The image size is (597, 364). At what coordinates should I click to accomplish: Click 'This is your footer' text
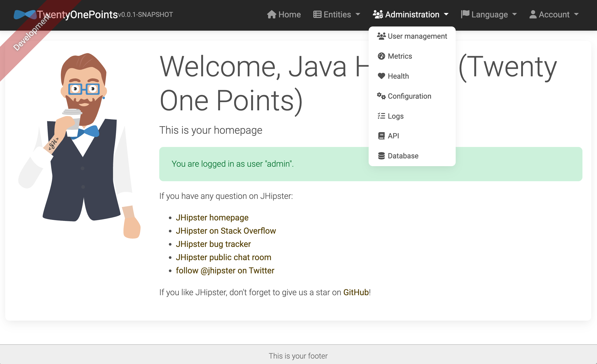tap(298, 356)
